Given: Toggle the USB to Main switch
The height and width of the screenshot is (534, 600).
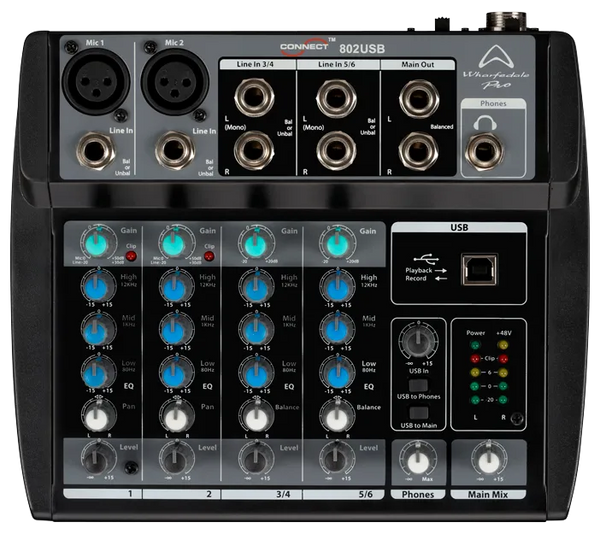Looking at the screenshot, I should coord(420,415).
